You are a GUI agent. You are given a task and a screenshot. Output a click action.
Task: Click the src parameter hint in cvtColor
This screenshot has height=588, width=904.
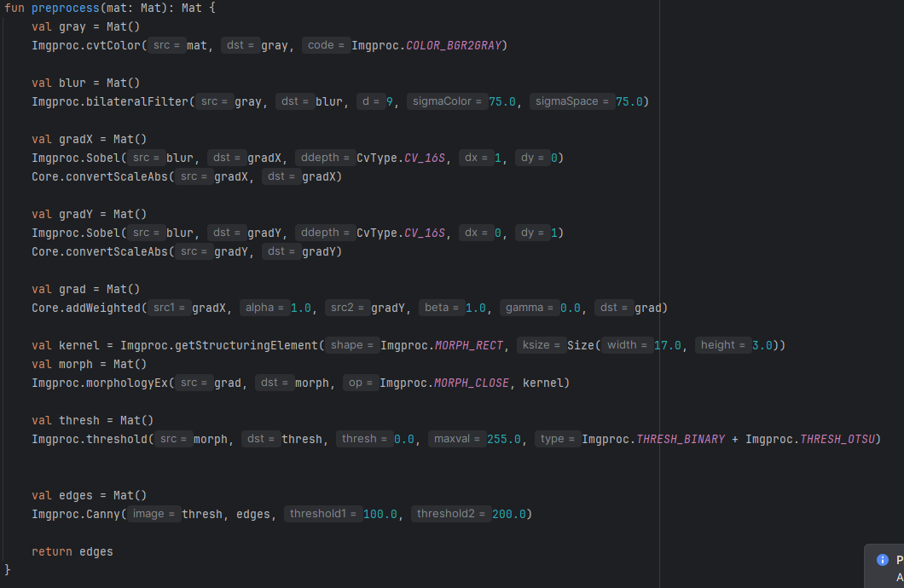[166, 45]
